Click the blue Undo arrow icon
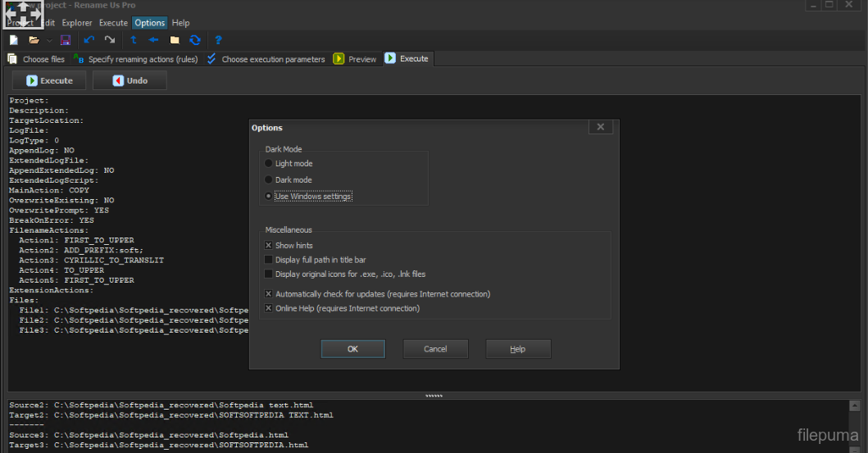This screenshot has width=868, height=453. tap(89, 39)
